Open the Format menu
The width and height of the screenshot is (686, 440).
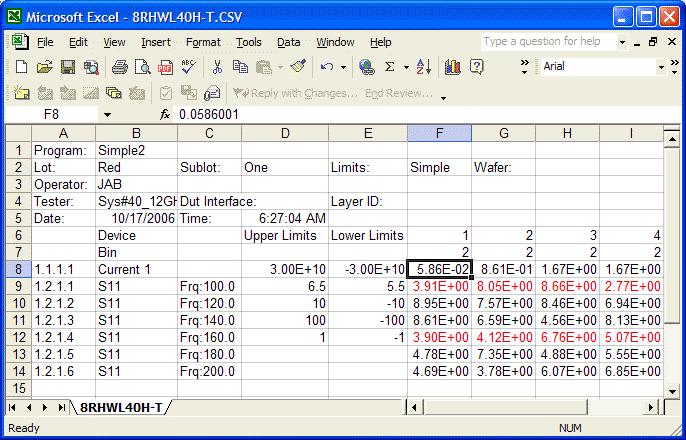click(x=203, y=42)
